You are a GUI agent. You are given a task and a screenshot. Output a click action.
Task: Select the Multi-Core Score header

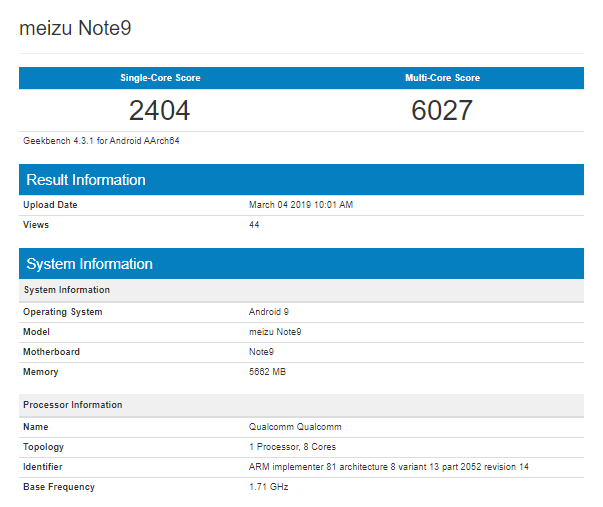click(x=442, y=78)
